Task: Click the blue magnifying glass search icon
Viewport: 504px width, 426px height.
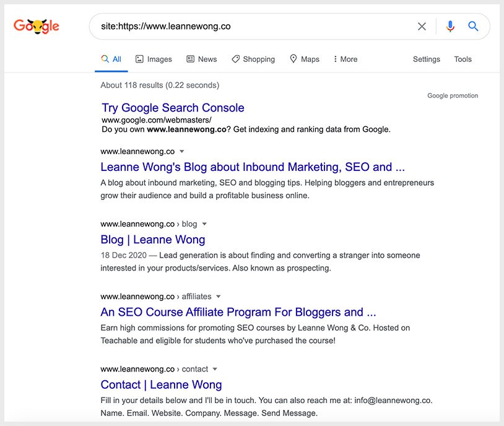Action: click(473, 27)
